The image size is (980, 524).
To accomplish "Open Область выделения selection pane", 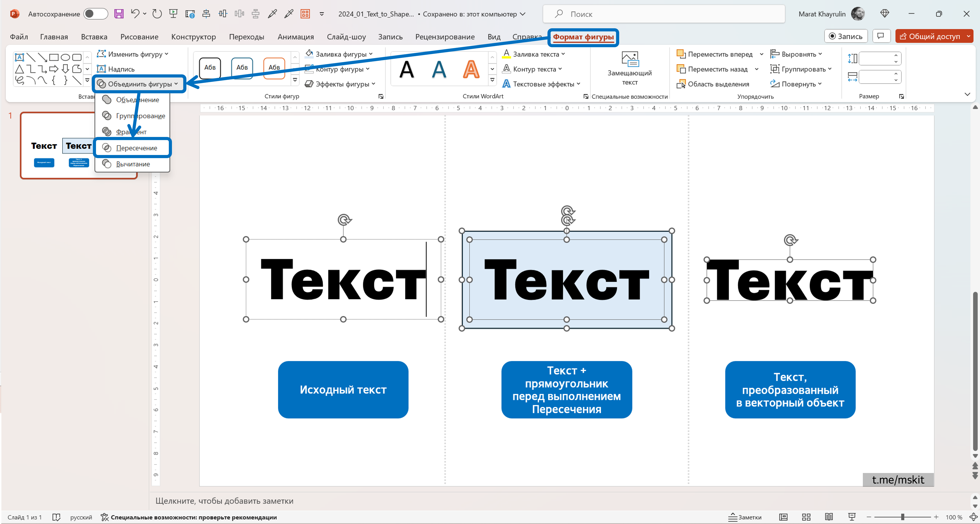I will click(713, 84).
